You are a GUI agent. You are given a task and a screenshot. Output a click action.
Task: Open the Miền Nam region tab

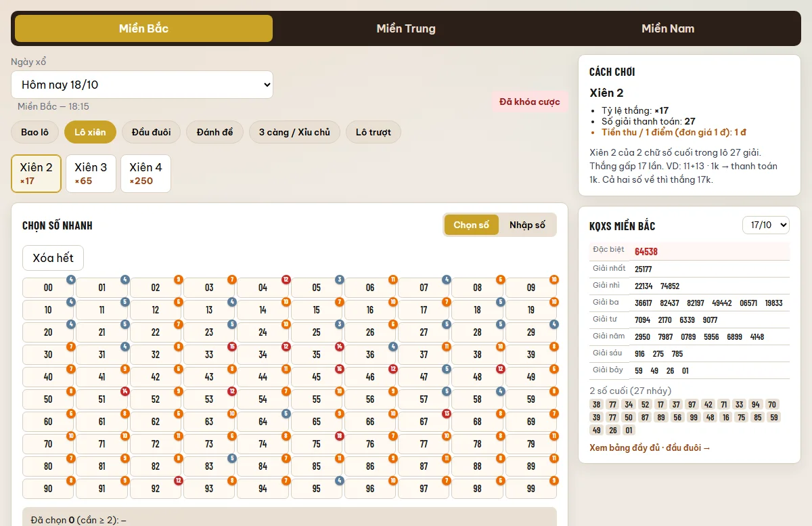[x=668, y=28]
